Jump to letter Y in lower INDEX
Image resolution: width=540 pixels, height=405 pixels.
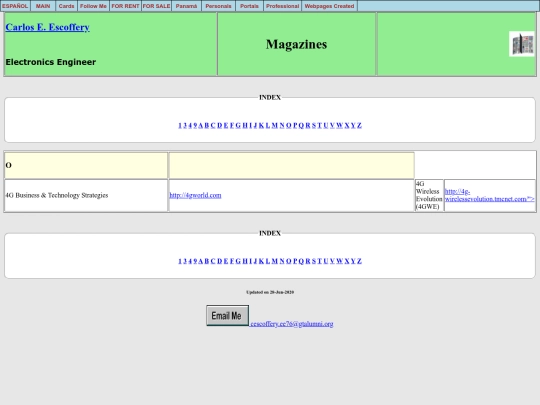[353, 261]
